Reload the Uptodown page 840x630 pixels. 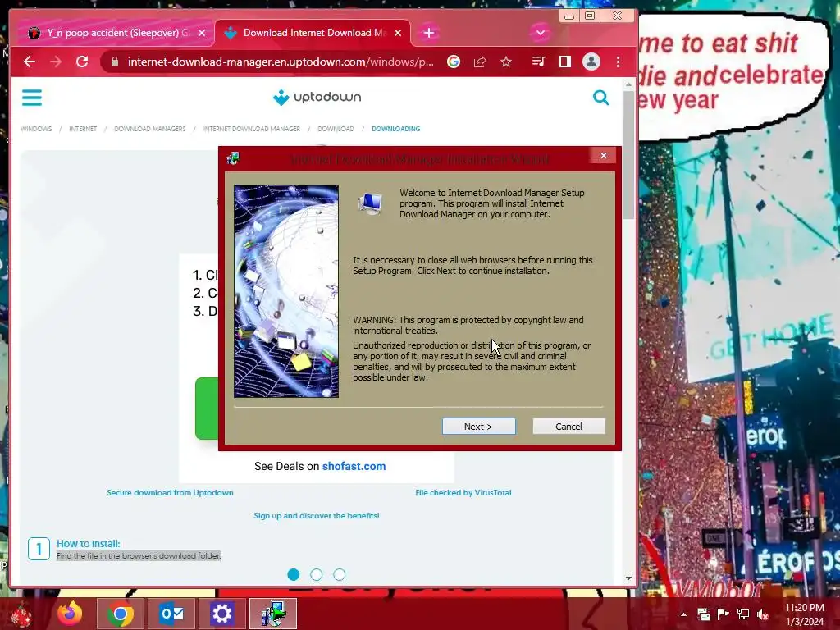click(x=82, y=62)
